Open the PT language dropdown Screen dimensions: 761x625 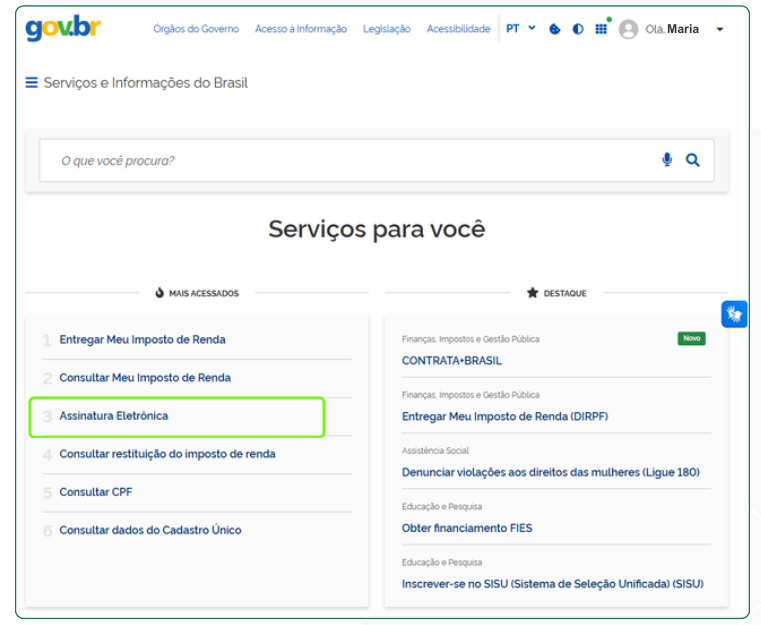[x=521, y=29]
